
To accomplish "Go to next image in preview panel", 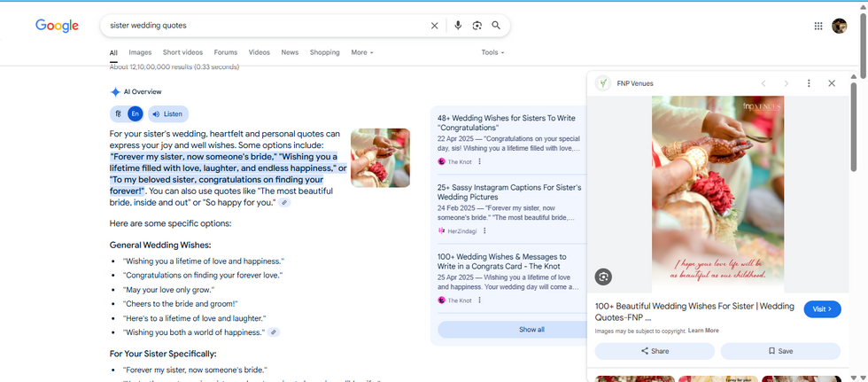I will tap(787, 83).
